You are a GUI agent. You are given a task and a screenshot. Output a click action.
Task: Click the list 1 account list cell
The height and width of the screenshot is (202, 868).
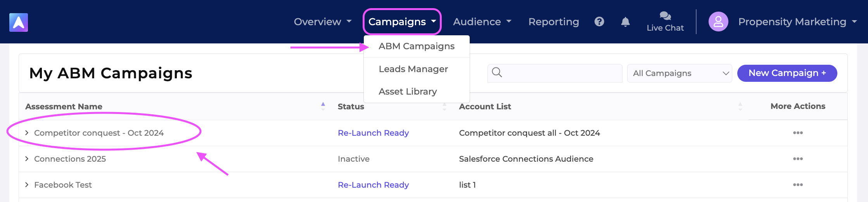[467, 185]
